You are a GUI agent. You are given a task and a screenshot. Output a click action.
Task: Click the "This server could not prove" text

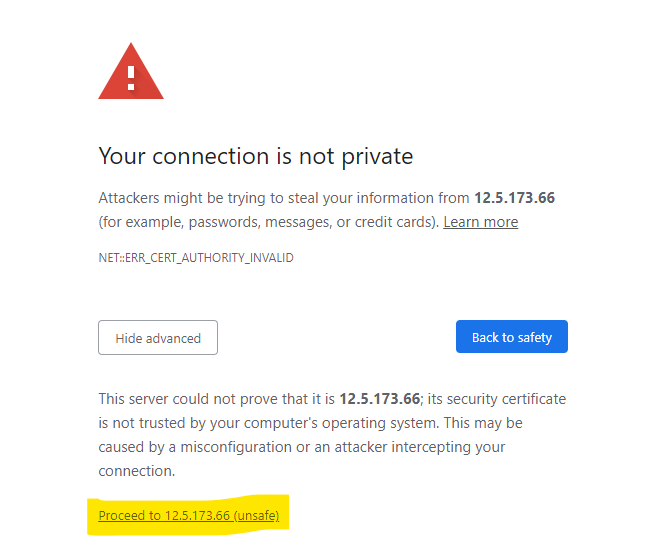185,399
